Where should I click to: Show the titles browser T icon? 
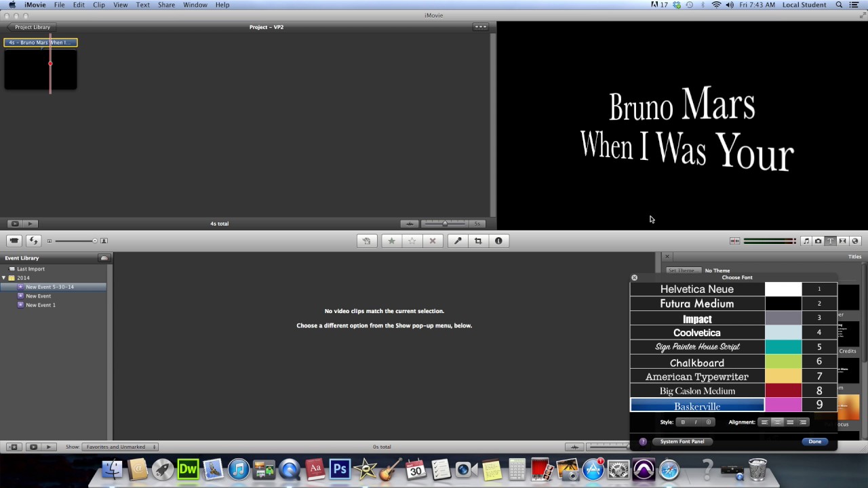(830, 241)
